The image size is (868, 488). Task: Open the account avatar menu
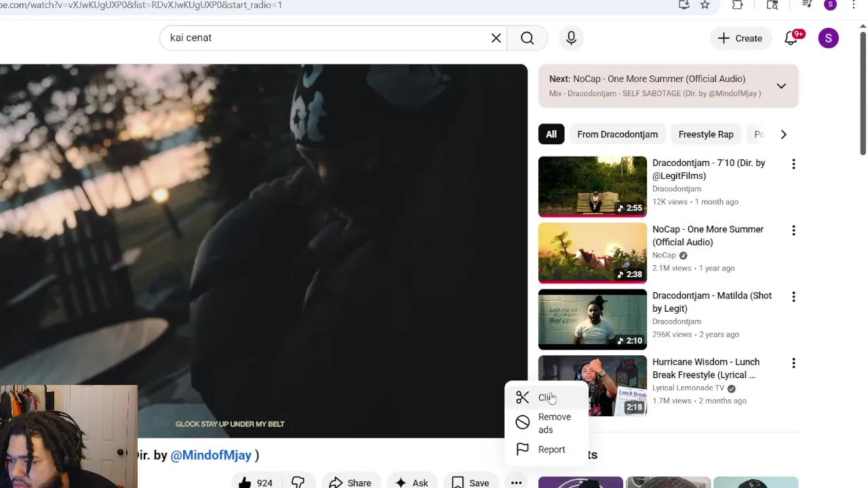pos(828,38)
